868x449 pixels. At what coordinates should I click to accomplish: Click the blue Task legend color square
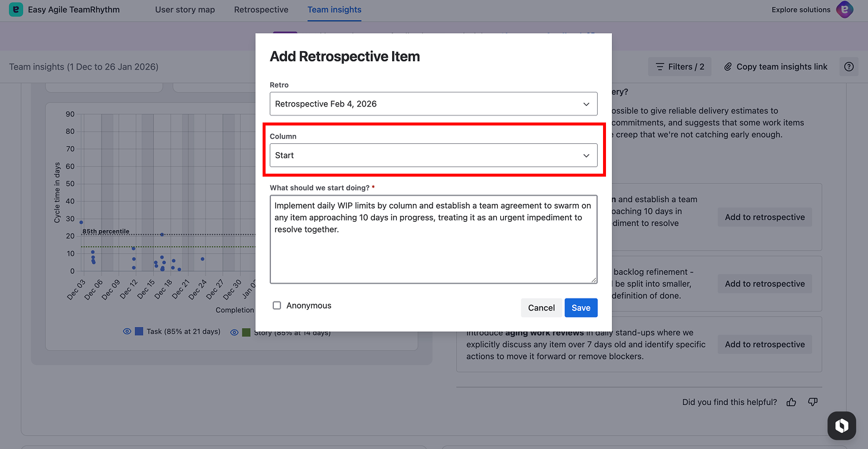139,332
